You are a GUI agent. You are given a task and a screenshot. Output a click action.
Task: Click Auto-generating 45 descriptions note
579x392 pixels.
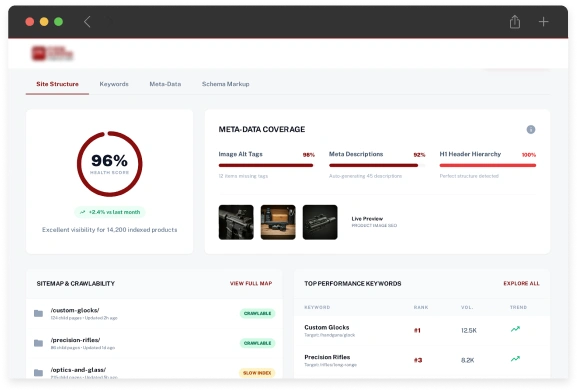coord(365,176)
